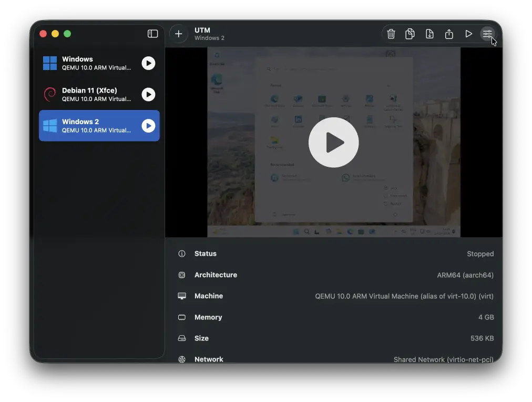
Task: Click the Network label
Action: [209, 359]
